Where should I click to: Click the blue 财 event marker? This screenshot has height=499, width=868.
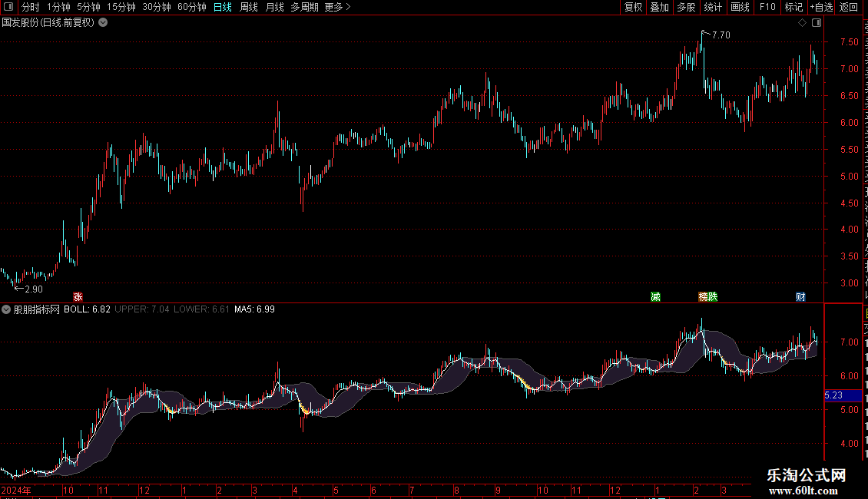800,297
